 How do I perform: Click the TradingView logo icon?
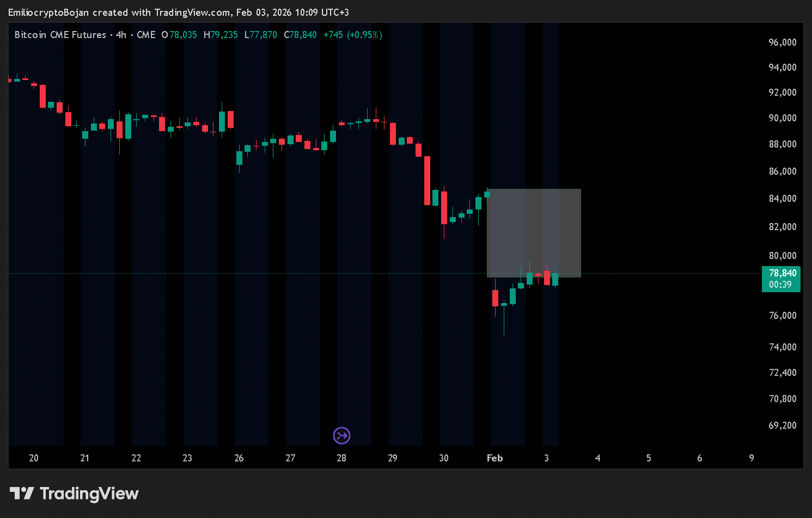(21, 494)
